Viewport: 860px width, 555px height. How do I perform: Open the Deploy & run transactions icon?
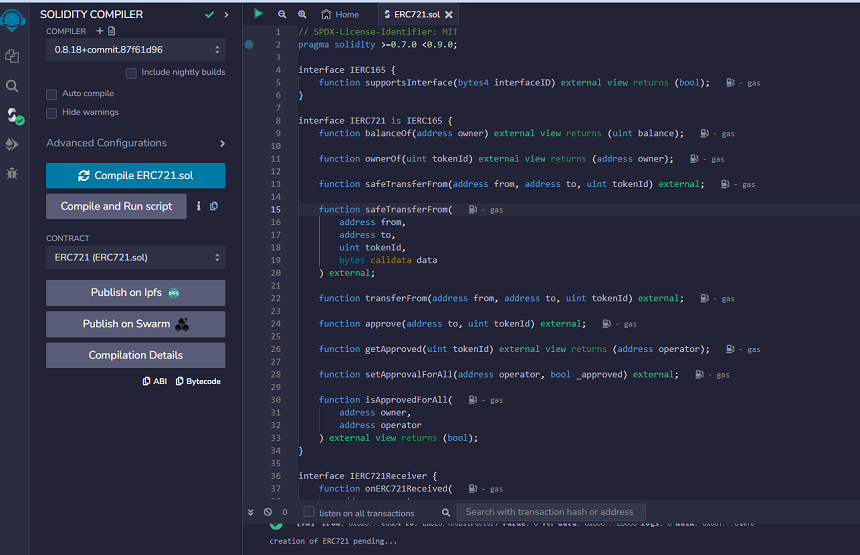[x=12, y=144]
